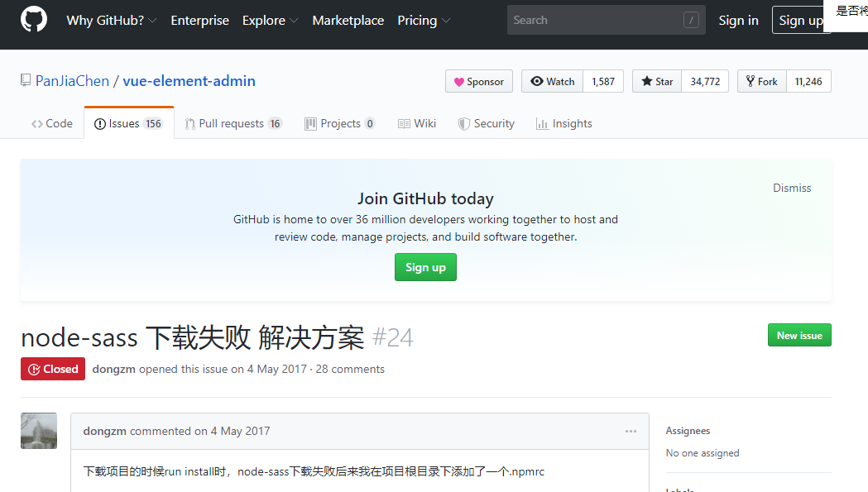
Task: Switch to the Insights tab
Action: click(x=564, y=123)
